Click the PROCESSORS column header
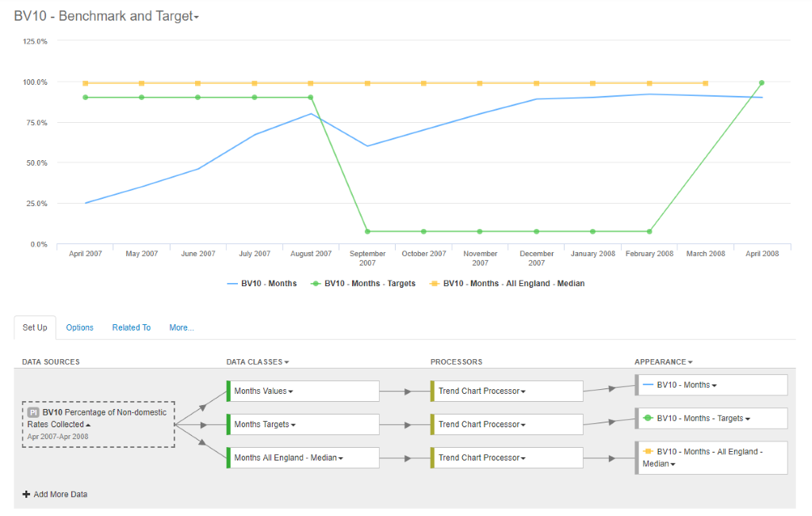Viewport: 812px width, 516px height. tap(456, 361)
